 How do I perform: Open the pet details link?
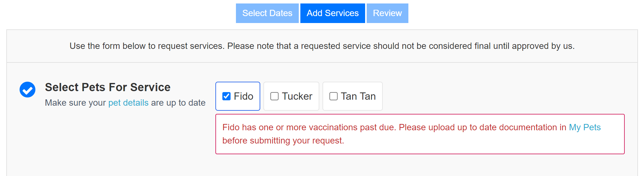coord(128,103)
